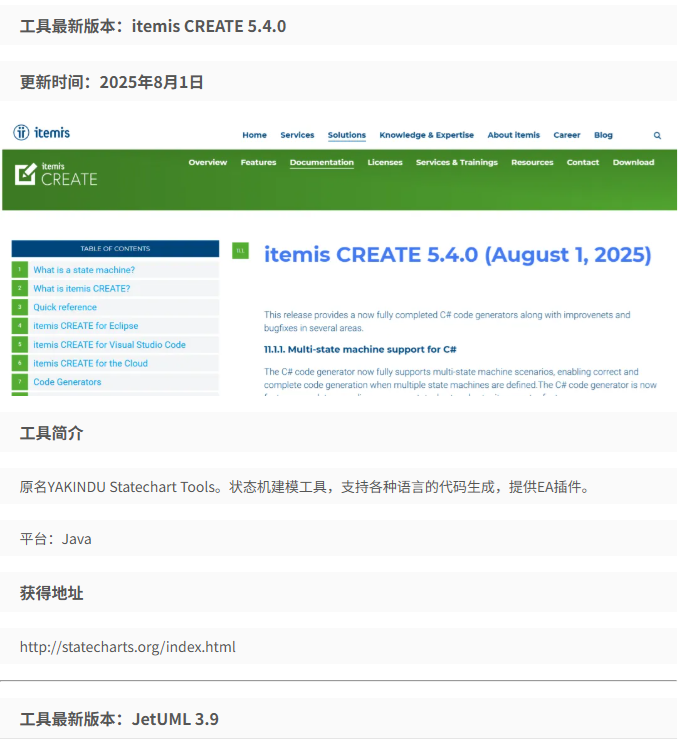Open the Code Generators link
Viewport: 696px width, 740px height.
pyautogui.click(x=67, y=382)
